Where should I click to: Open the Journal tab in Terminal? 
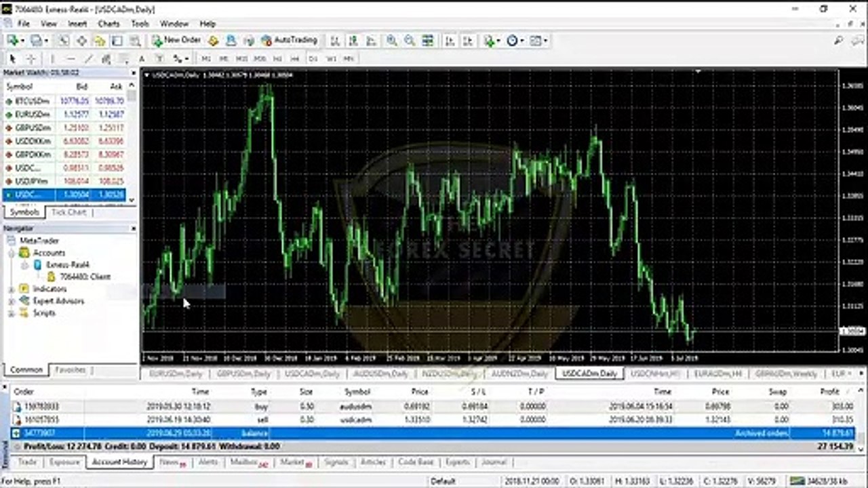click(x=494, y=462)
